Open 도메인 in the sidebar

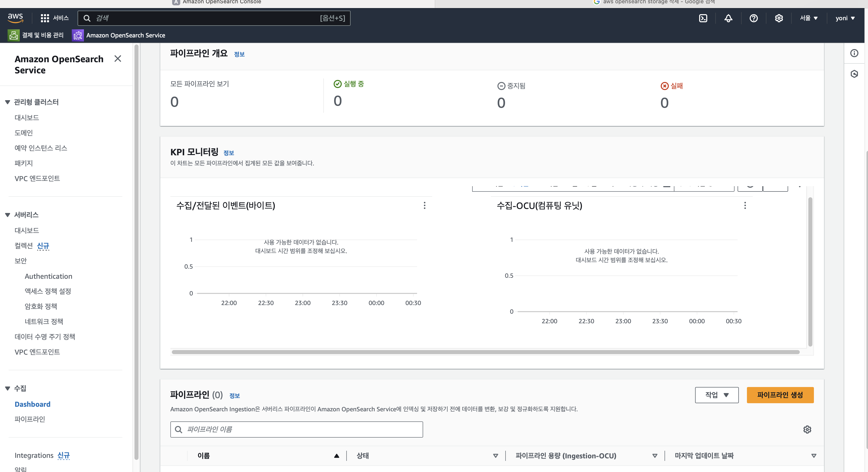coord(24,133)
